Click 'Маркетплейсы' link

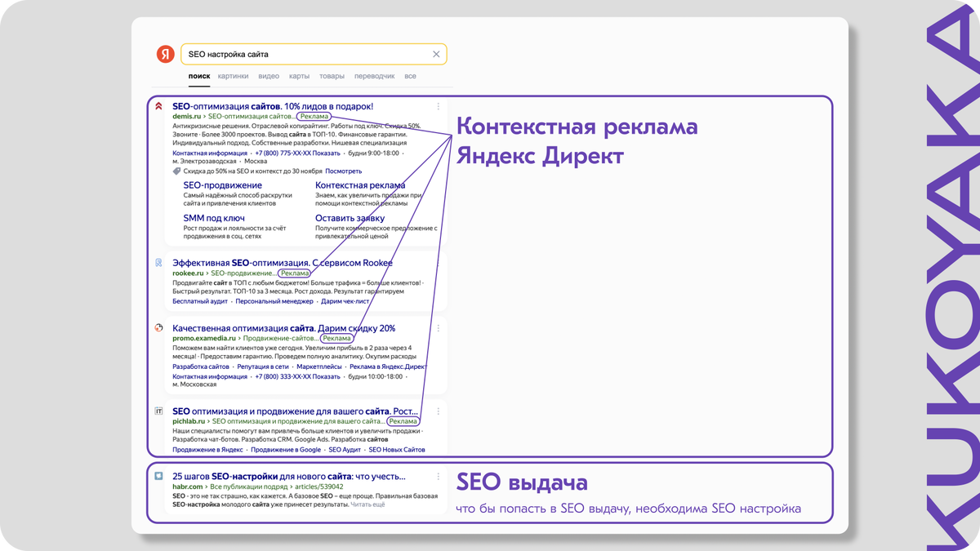pos(319,367)
